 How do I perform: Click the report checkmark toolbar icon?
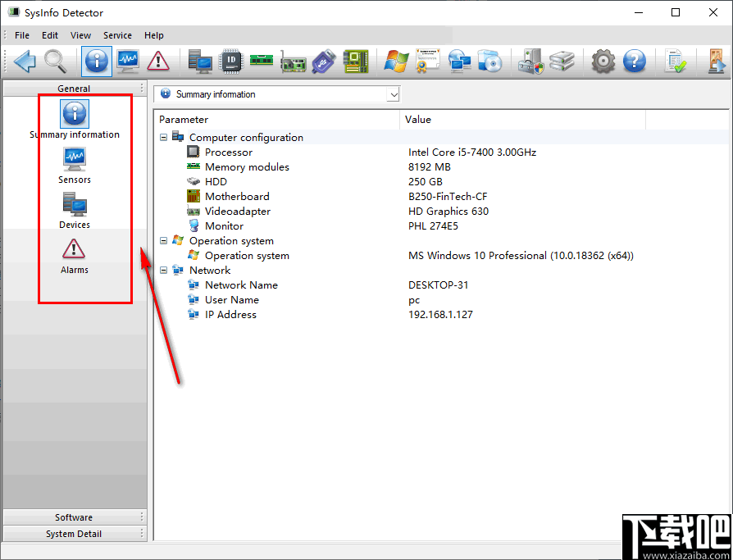point(676,61)
